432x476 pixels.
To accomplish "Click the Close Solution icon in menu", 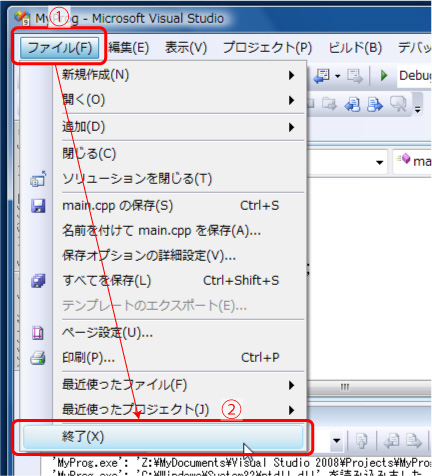I will (38, 179).
